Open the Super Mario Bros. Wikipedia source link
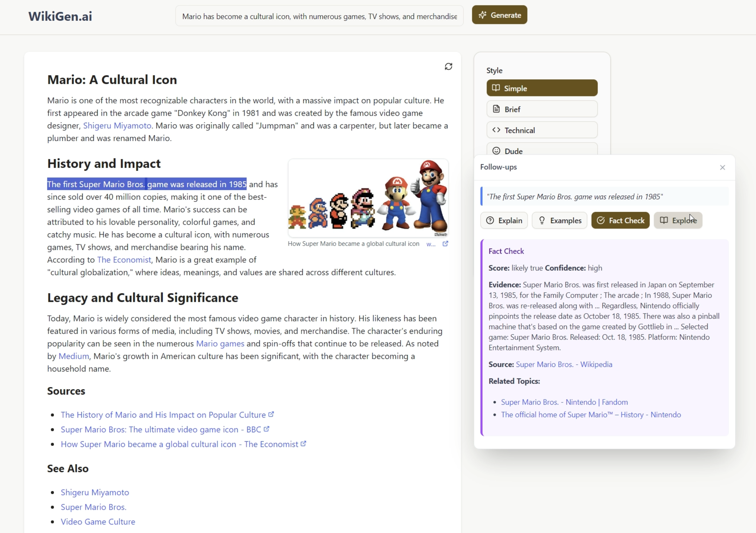 tap(564, 364)
